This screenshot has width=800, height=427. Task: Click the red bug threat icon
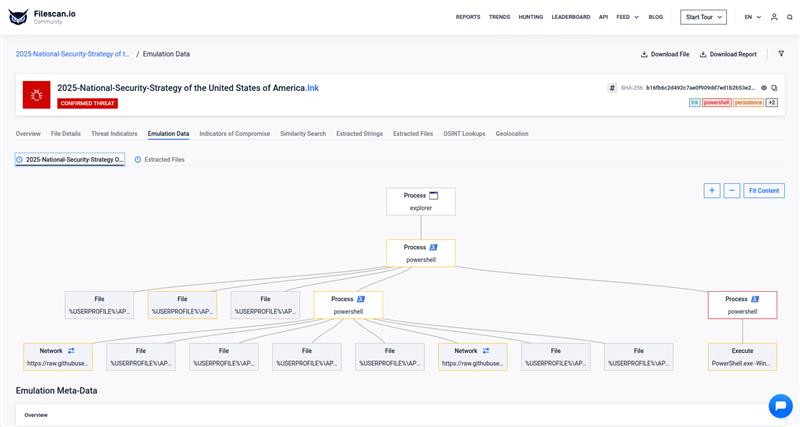coord(36,95)
